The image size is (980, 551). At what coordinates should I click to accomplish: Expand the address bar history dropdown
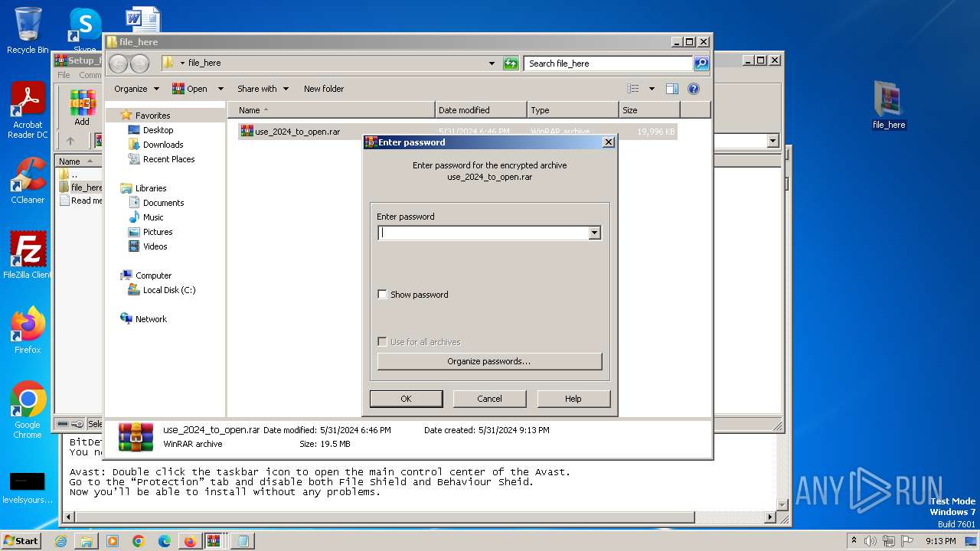(x=492, y=64)
